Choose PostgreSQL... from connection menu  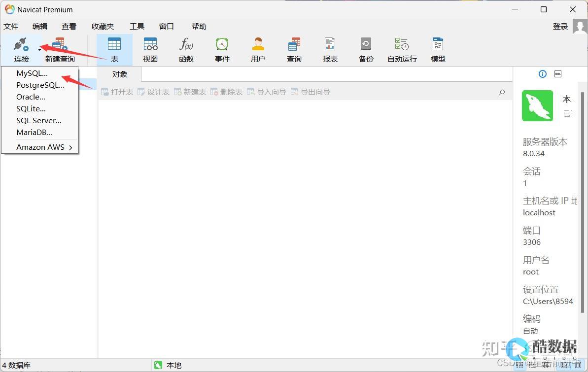pyautogui.click(x=40, y=85)
